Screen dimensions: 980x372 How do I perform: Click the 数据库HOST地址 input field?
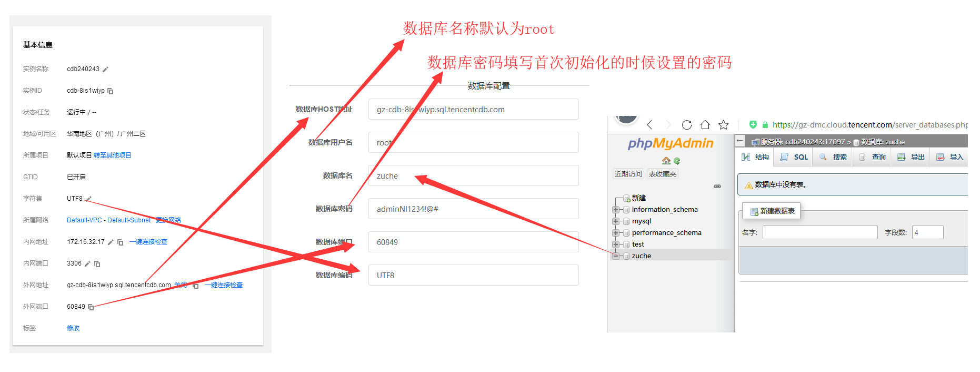(x=474, y=109)
